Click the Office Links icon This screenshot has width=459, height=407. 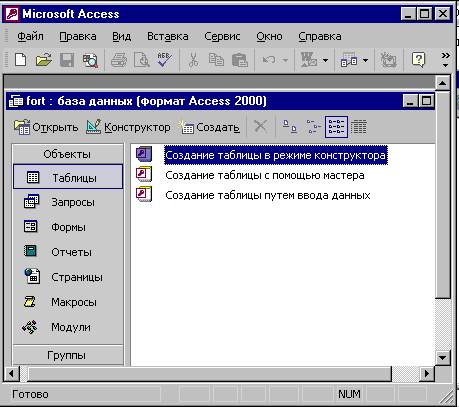tap(309, 60)
